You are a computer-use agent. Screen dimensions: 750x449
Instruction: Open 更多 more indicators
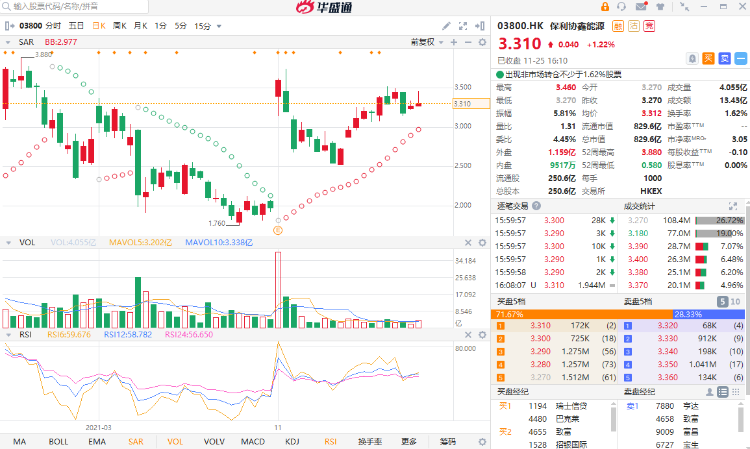tap(408, 441)
